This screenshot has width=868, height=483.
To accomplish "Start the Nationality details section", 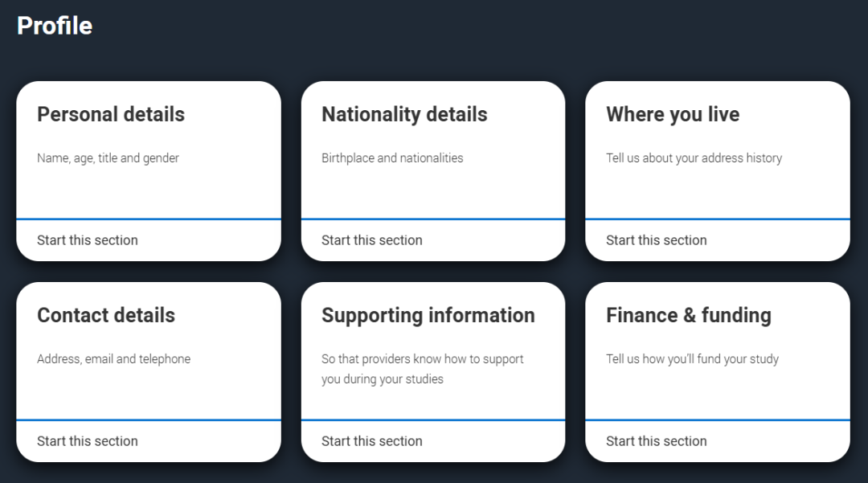I will (x=372, y=240).
